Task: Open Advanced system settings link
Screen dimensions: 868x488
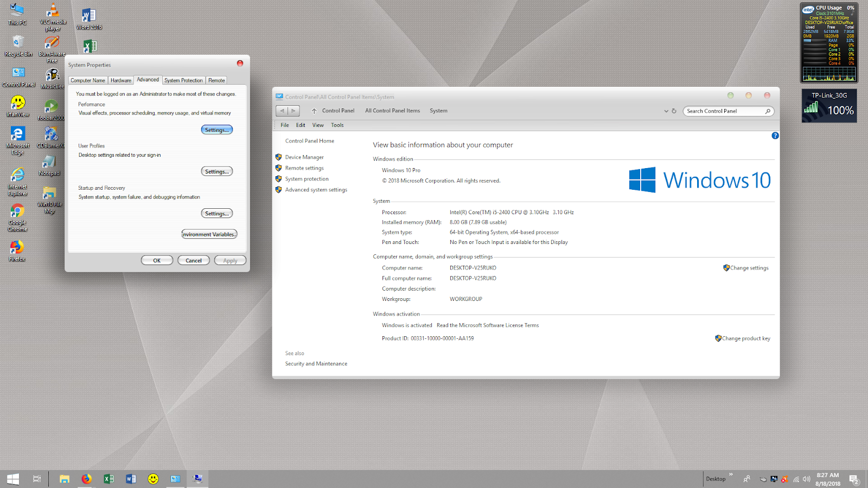Action: (316, 190)
